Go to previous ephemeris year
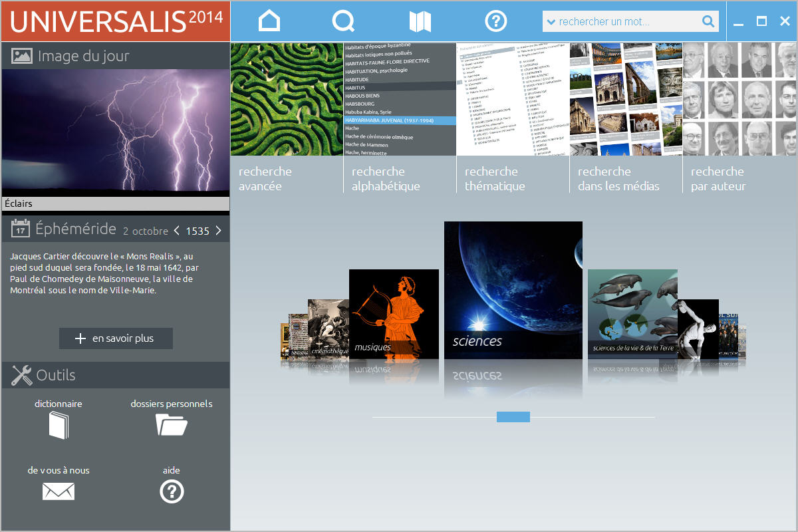This screenshot has height=532, width=798. [x=176, y=231]
